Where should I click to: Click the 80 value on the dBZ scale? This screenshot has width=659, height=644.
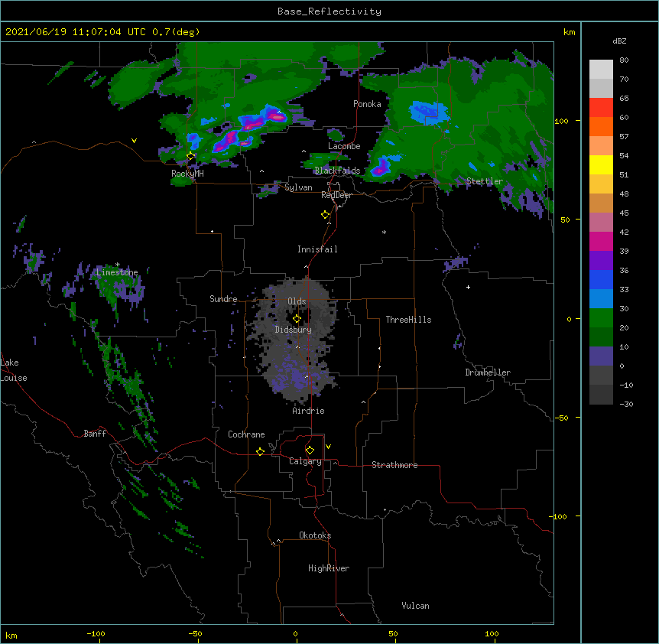624,60
